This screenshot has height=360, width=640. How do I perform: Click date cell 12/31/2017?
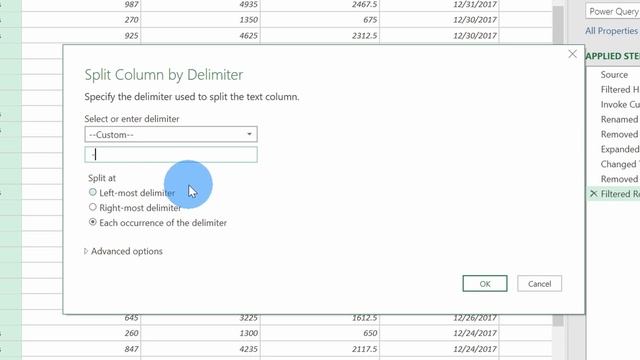click(439, 4)
